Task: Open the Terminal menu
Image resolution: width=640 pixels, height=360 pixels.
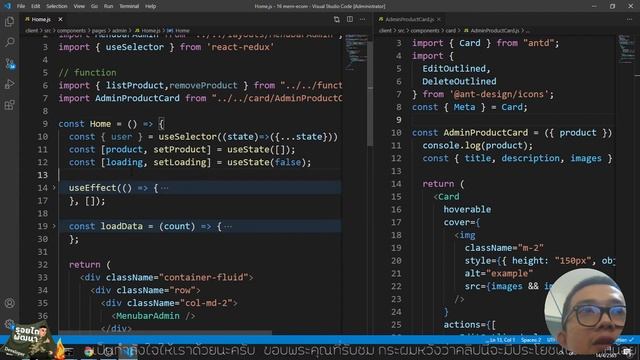Action: (x=129, y=6)
